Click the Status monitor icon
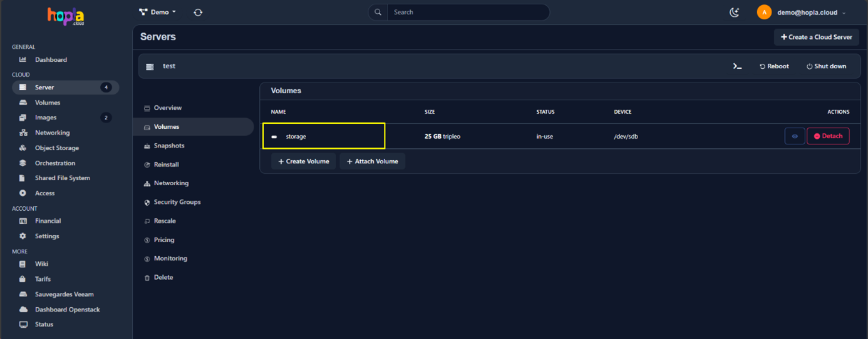The width and height of the screenshot is (868, 339). pyautogui.click(x=23, y=325)
